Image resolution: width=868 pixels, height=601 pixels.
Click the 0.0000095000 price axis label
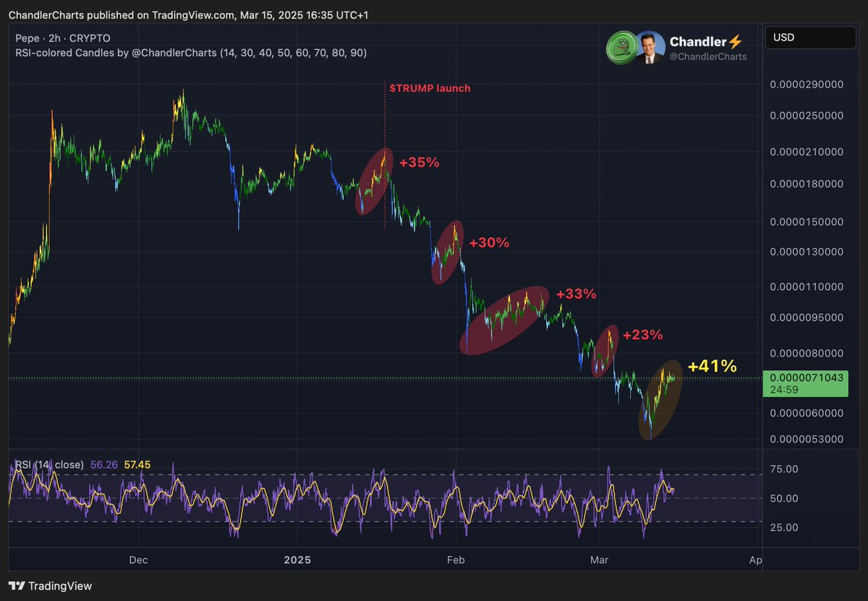[807, 317]
